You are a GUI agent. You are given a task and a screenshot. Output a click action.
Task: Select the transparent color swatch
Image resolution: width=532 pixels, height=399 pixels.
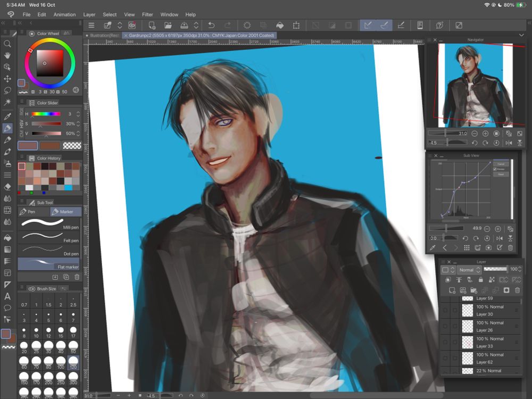click(72, 146)
